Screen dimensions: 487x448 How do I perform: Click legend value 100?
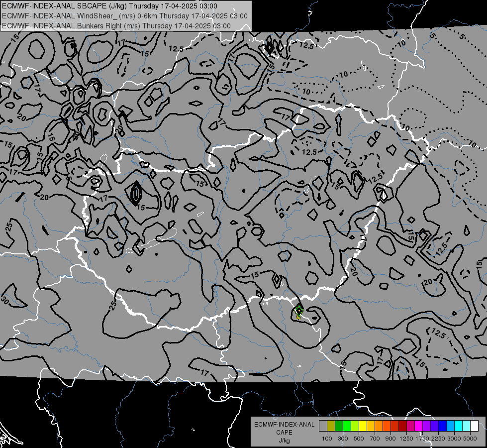[327, 439]
